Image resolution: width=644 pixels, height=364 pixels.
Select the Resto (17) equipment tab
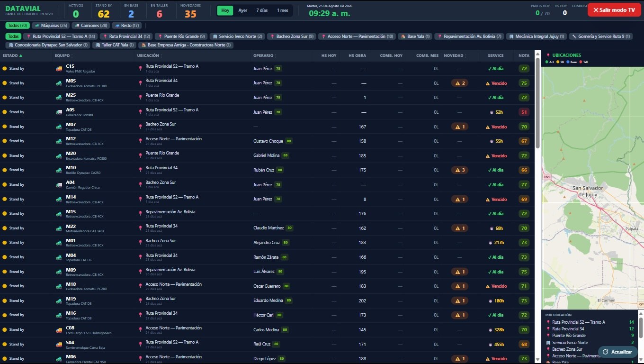pyautogui.click(x=127, y=26)
